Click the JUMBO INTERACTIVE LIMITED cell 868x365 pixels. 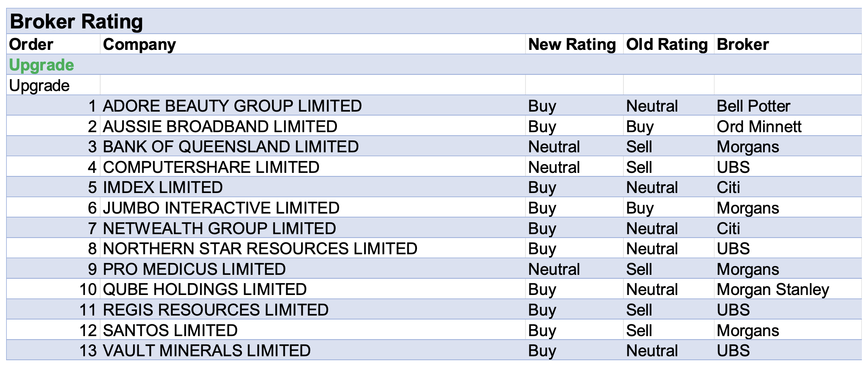click(x=221, y=208)
